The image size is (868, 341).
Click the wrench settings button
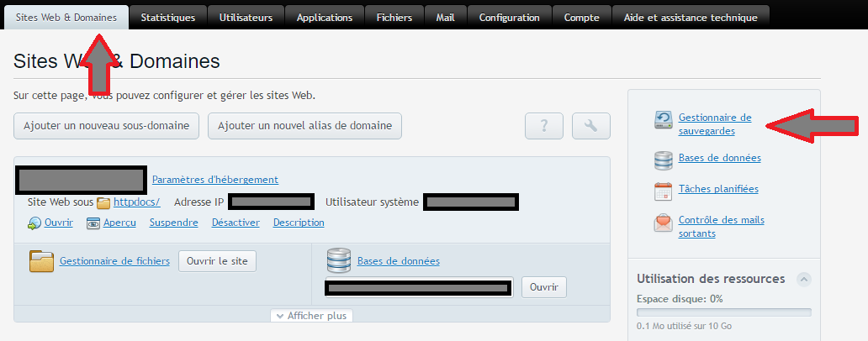[590, 126]
